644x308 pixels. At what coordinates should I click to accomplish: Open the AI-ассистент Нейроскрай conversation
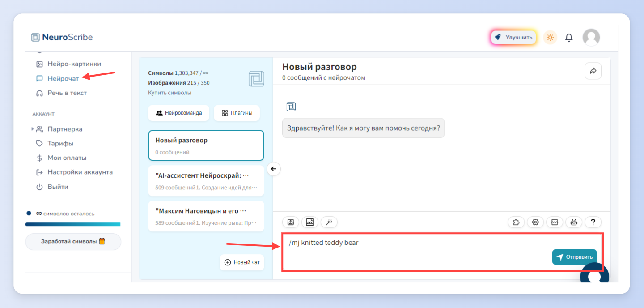(206, 181)
